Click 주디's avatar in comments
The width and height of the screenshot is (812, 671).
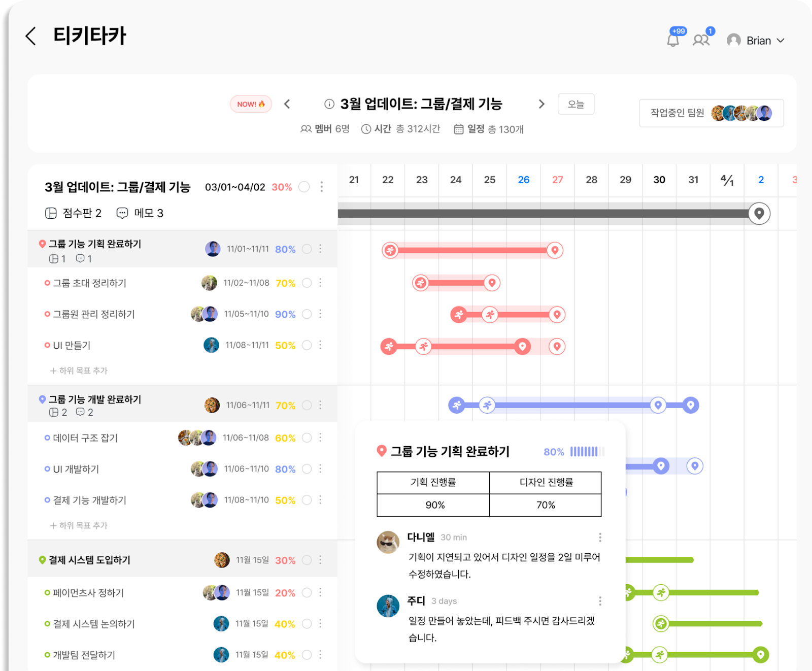point(388,606)
